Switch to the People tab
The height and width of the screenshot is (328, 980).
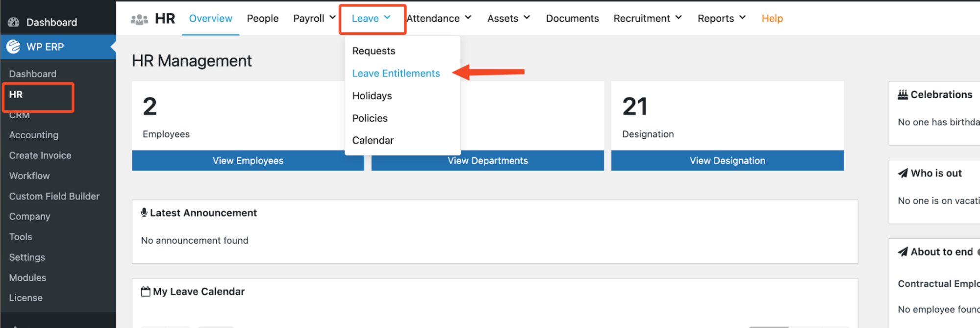(262, 18)
